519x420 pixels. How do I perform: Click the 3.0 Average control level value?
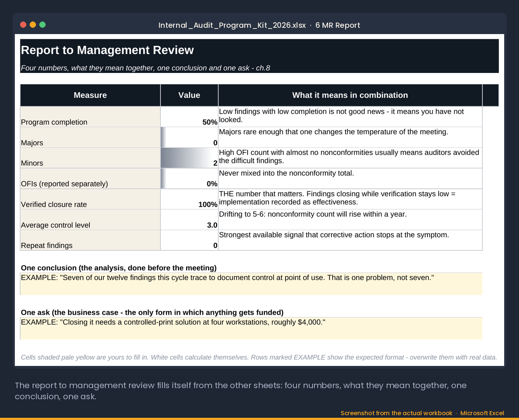[189, 220]
